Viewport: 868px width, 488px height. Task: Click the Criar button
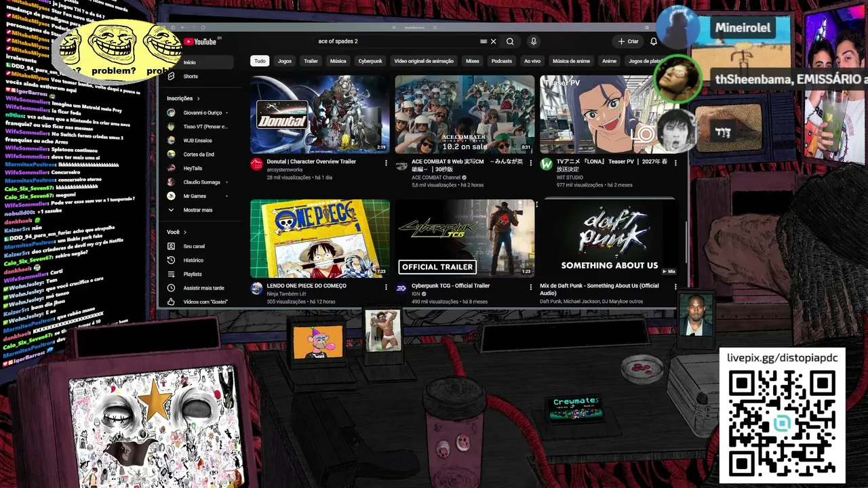628,41
